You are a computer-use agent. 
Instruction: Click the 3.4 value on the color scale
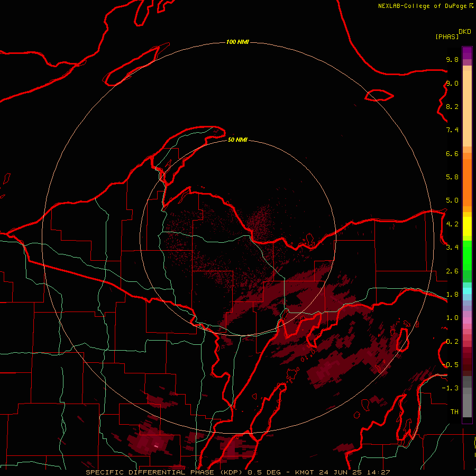(452, 248)
